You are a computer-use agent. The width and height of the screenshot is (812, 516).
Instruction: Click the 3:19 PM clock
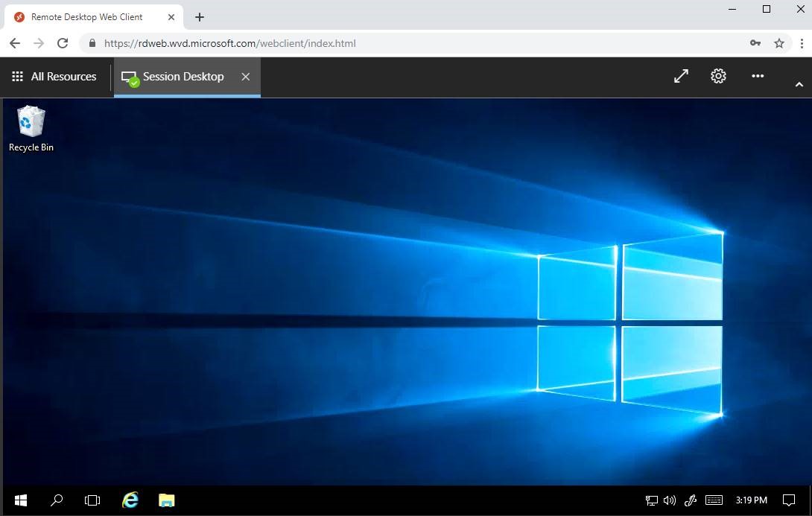752,500
